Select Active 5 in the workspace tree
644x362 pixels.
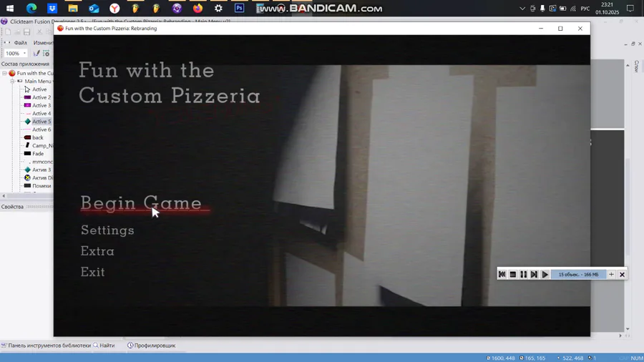[42, 122]
